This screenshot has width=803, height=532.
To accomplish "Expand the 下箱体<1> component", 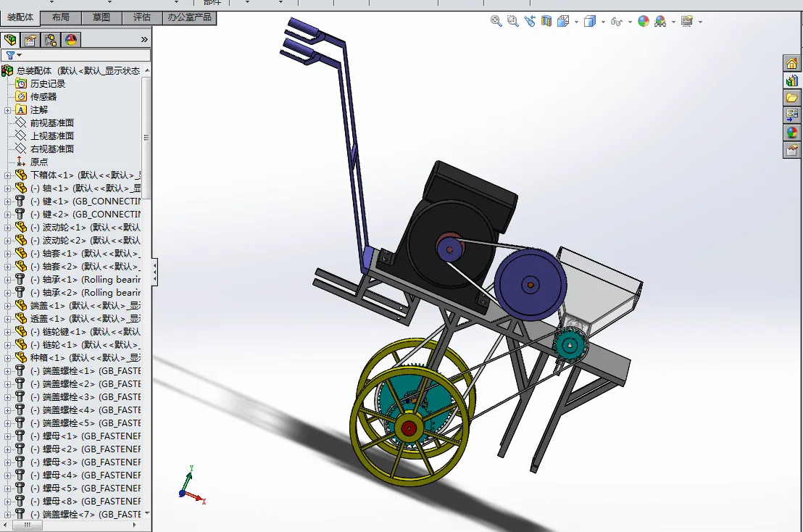I will click(7, 175).
